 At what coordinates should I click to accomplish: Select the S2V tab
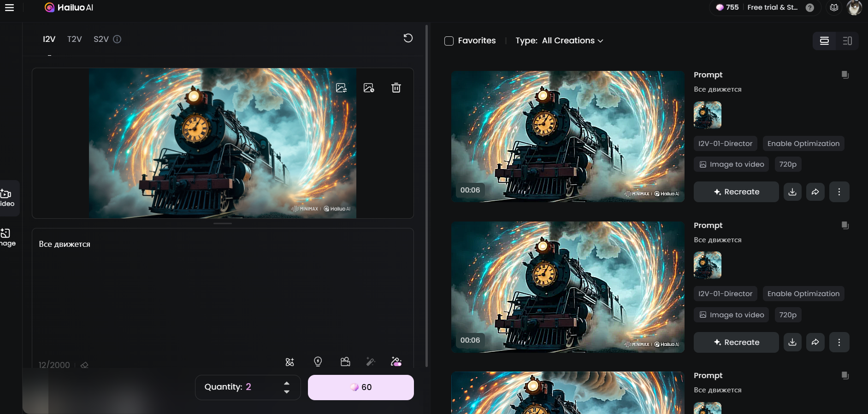pyautogui.click(x=101, y=39)
